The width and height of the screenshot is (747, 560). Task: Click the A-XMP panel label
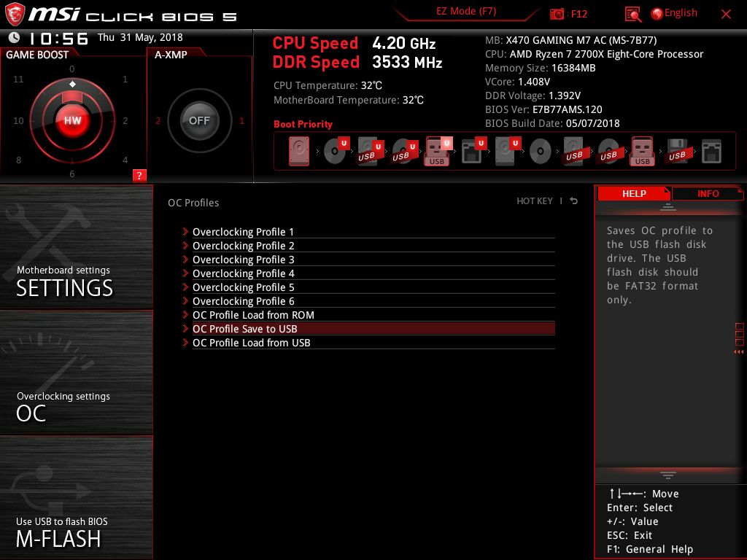coord(171,55)
